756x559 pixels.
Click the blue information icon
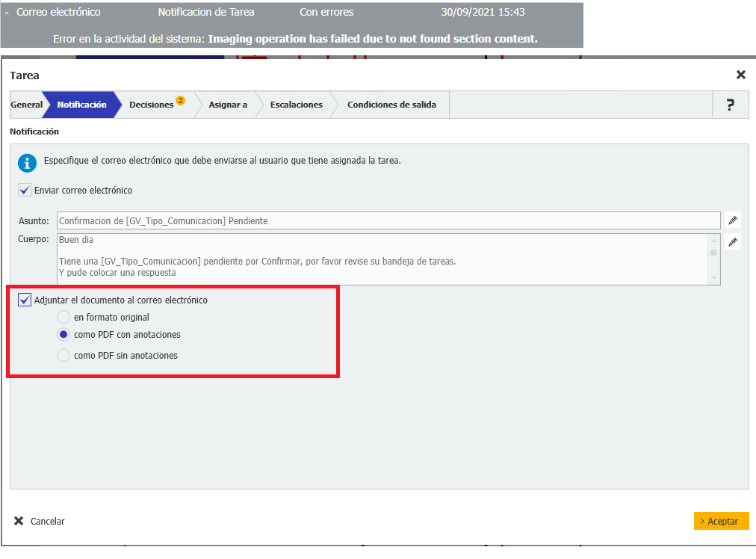click(x=28, y=164)
